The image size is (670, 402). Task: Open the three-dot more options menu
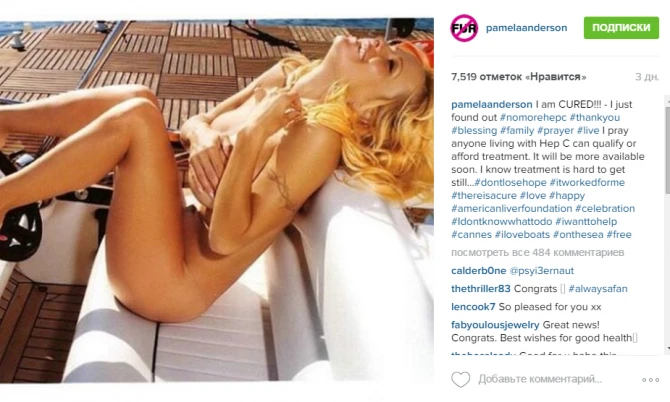pos(650,380)
